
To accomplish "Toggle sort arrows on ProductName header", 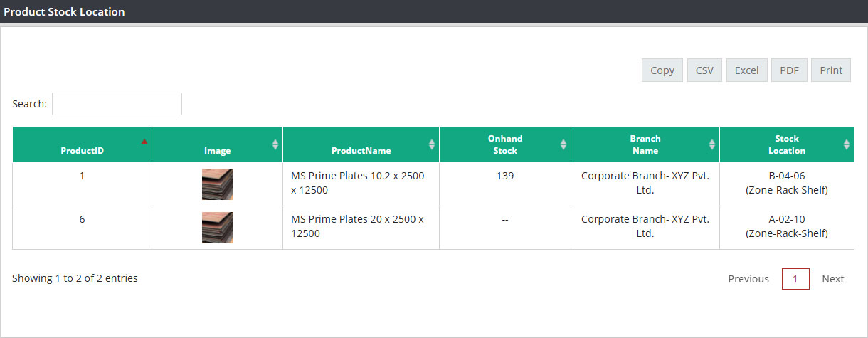I will [x=432, y=144].
